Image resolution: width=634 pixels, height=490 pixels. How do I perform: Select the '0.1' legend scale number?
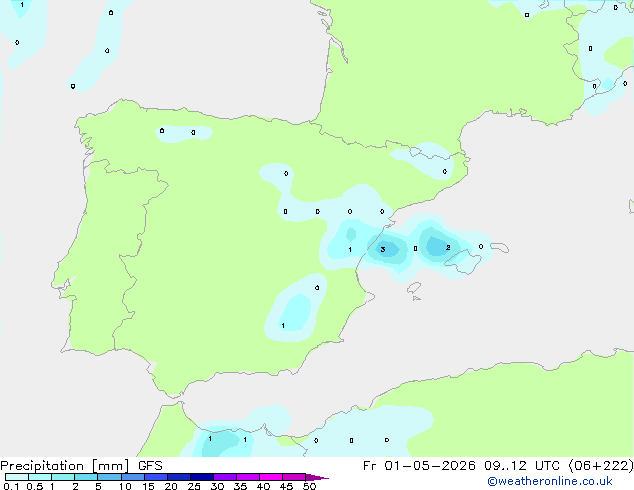coord(11,486)
